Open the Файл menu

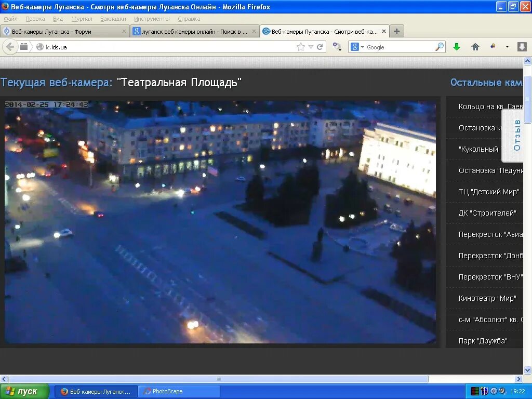tap(11, 19)
